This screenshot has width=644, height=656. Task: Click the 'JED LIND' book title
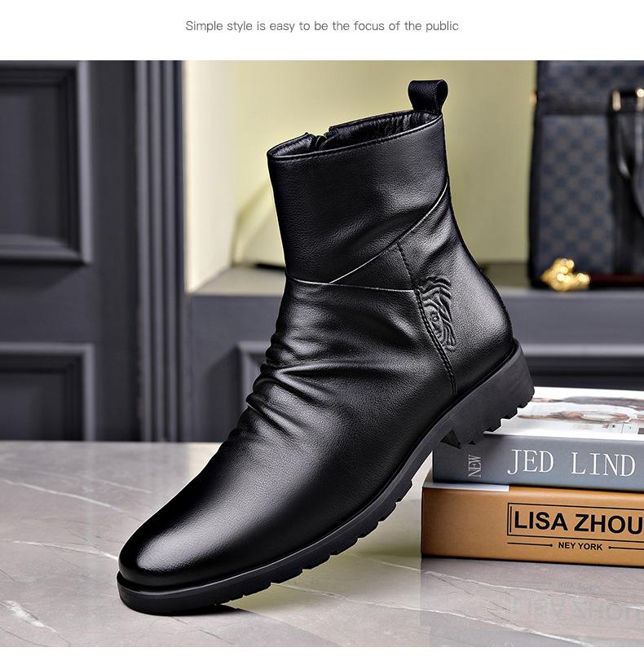pos(571,464)
